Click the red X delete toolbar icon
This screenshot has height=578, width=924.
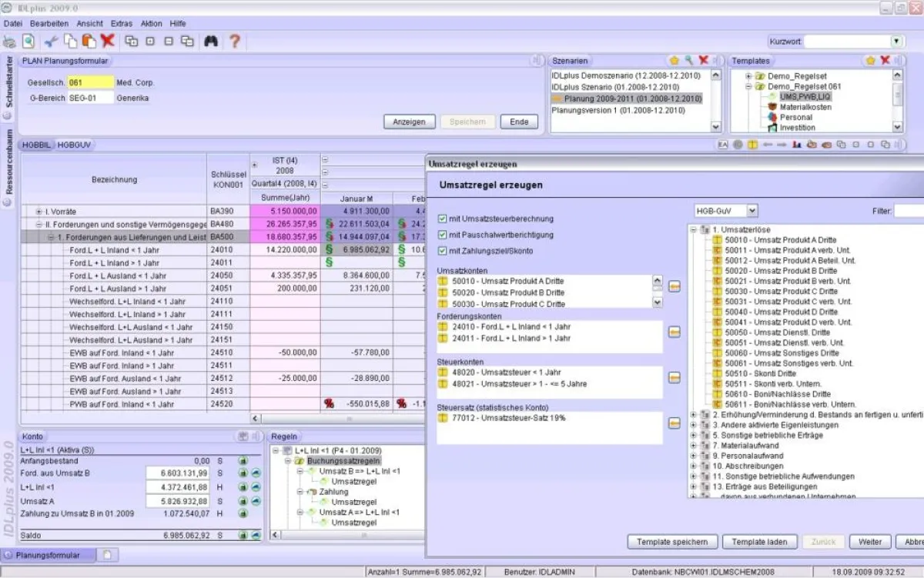[x=107, y=42]
